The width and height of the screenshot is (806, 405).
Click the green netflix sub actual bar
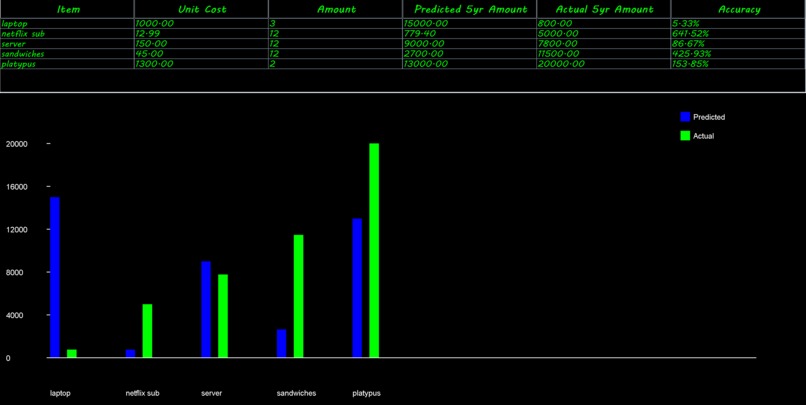pyautogui.click(x=148, y=331)
